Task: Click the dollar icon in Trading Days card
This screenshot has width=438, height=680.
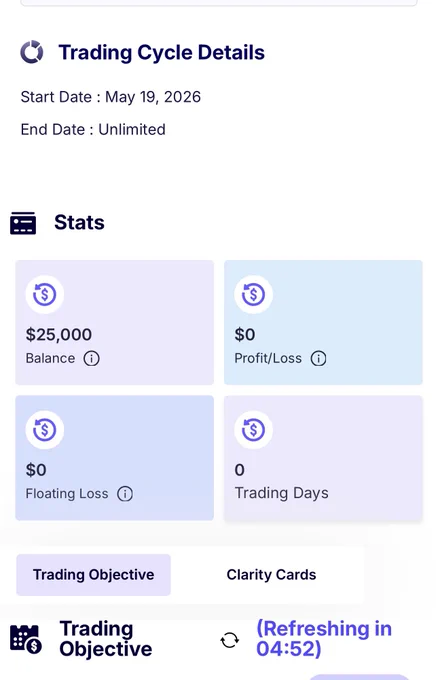Action: click(253, 430)
